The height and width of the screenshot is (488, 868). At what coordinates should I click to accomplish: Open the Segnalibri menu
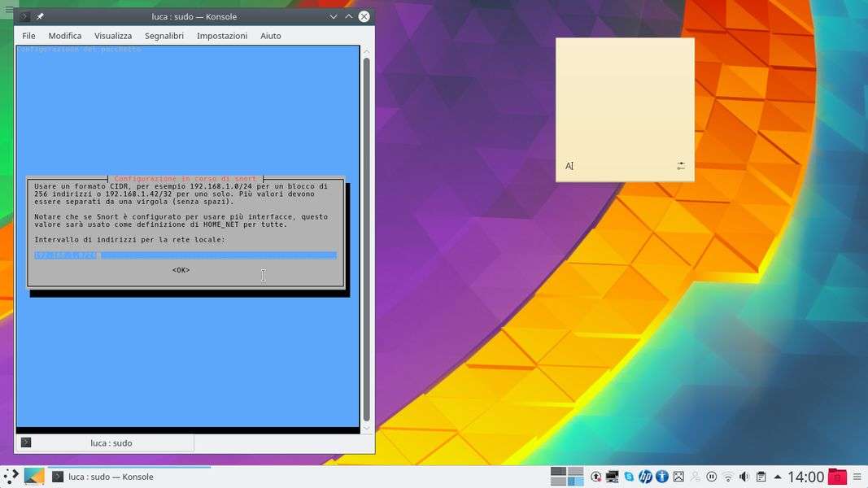click(x=164, y=36)
